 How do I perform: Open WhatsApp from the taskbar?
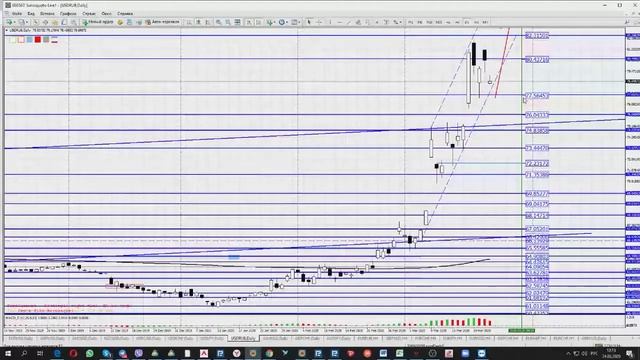coord(89,353)
